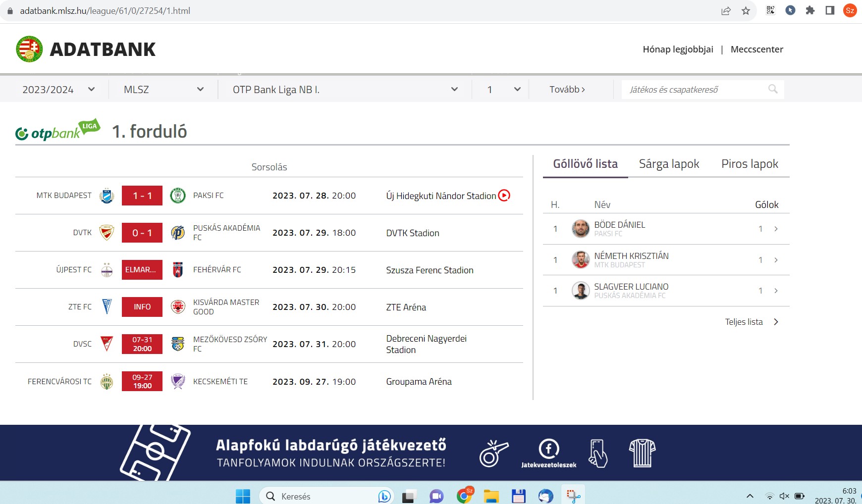Click the ELMAR... status for Újpest match

(x=142, y=270)
